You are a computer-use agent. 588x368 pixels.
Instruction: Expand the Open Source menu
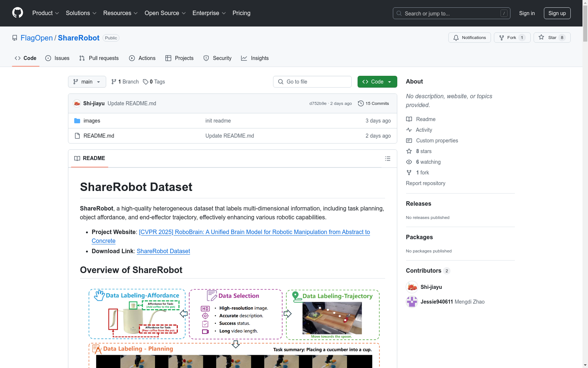(x=165, y=13)
